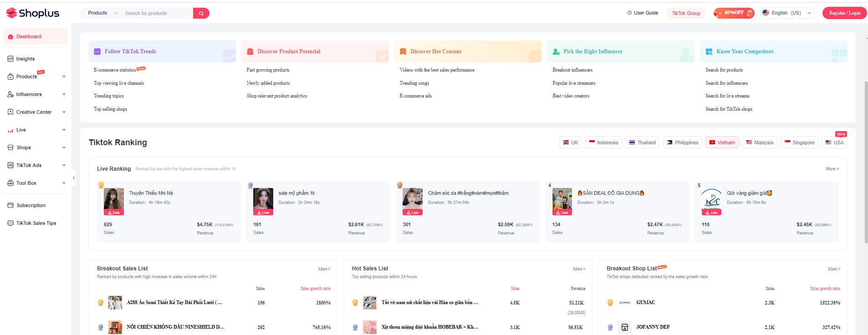Sort by Sales growth ratio in Breakout Sales
This screenshot has width=868, height=335.
pyautogui.click(x=315, y=289)
